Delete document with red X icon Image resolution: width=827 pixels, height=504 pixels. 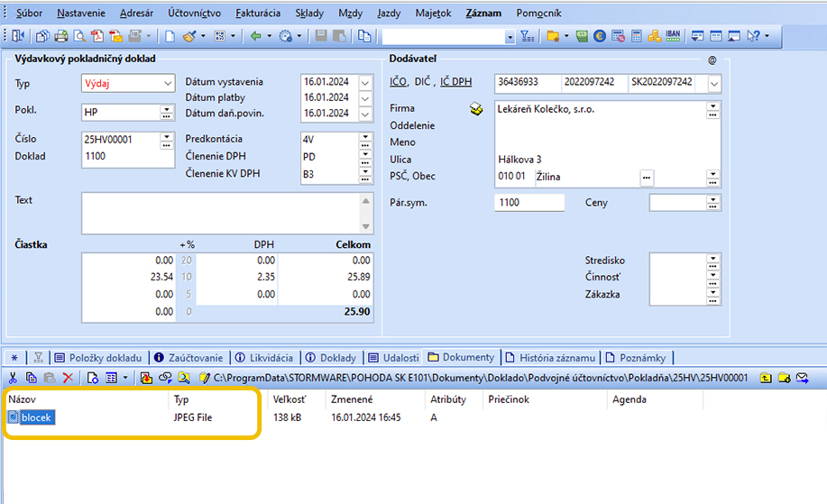pyautogui.click(x=68, y=378)
